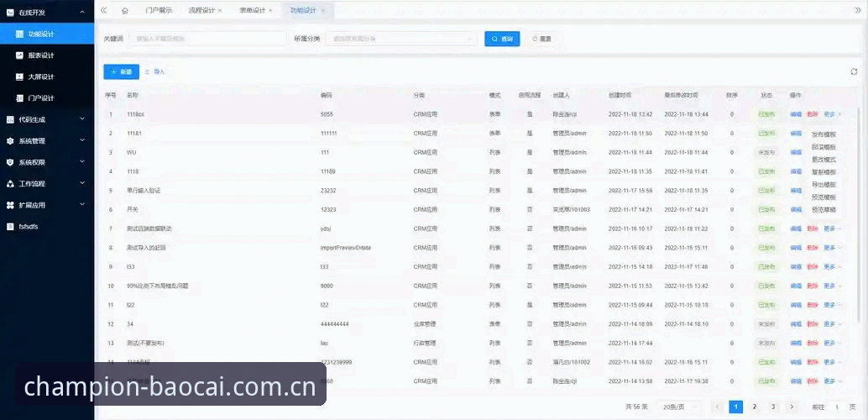
Task: Open the fsfsdfs sidebar entry icon
Action: click(9, 227)
